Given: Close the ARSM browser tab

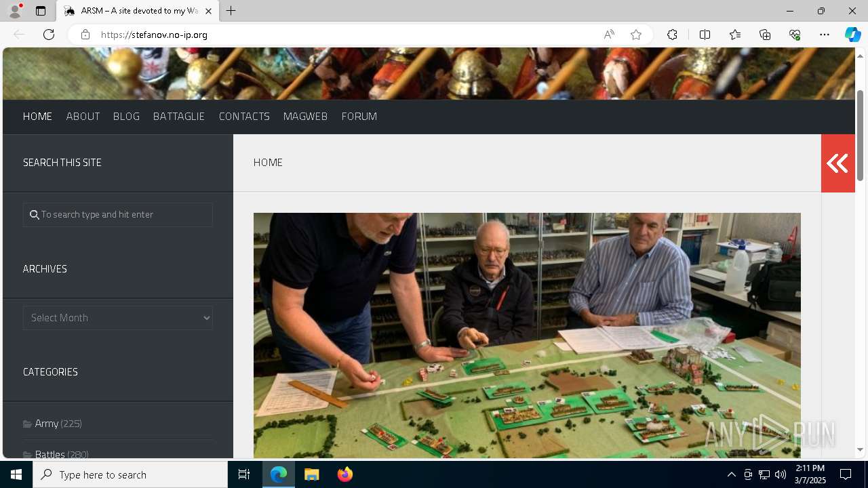Looking at the screenshot, I should (208, 11).
